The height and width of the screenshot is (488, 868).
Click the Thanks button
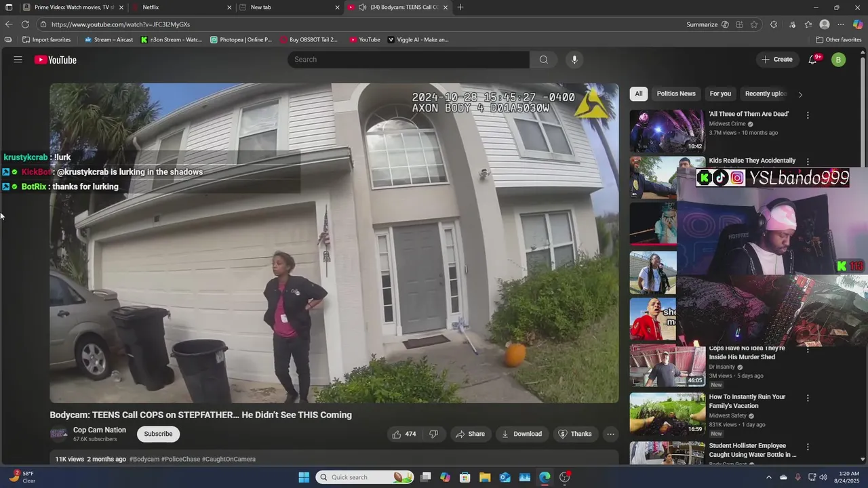(x=574, y=434)
